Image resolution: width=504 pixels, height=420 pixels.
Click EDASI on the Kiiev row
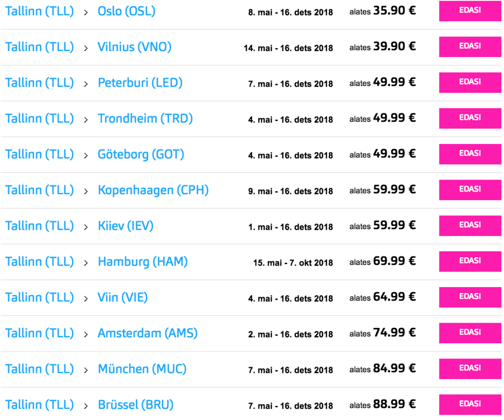(470, 226)
